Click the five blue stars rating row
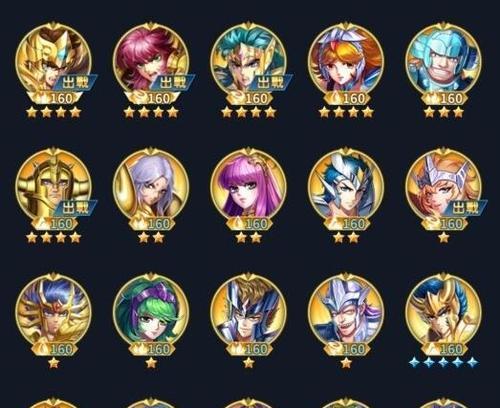Viewport: 500px width, 408px height. 443,362
